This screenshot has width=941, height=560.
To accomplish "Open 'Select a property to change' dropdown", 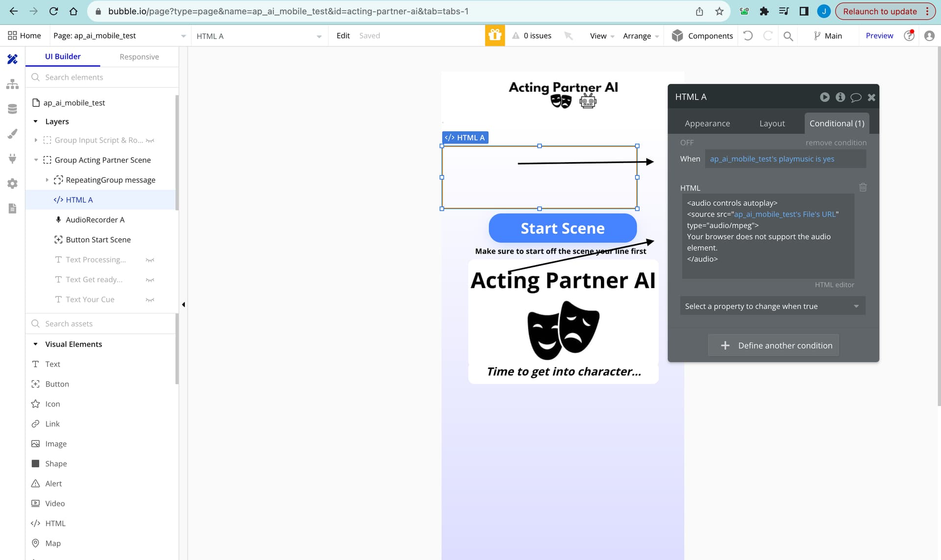I will click(772, 306).
